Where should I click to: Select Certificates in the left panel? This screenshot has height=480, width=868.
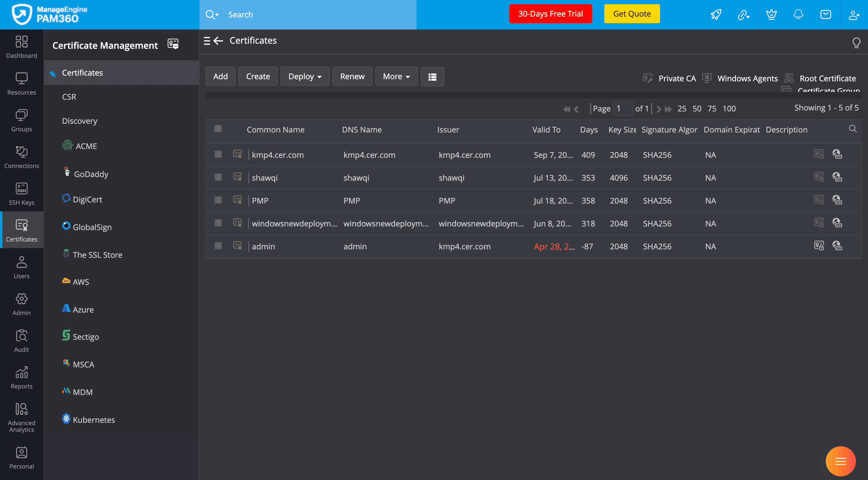pos(121,73)
